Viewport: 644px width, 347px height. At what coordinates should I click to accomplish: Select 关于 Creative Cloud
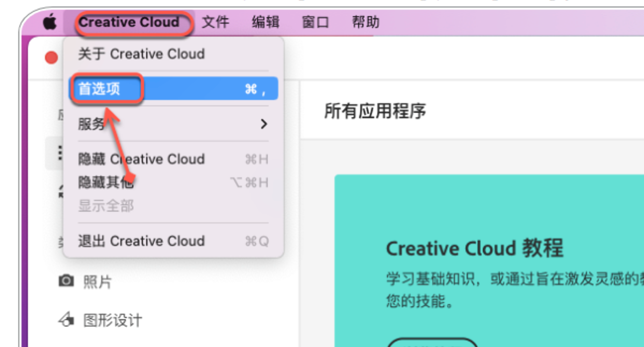(173, 54)
